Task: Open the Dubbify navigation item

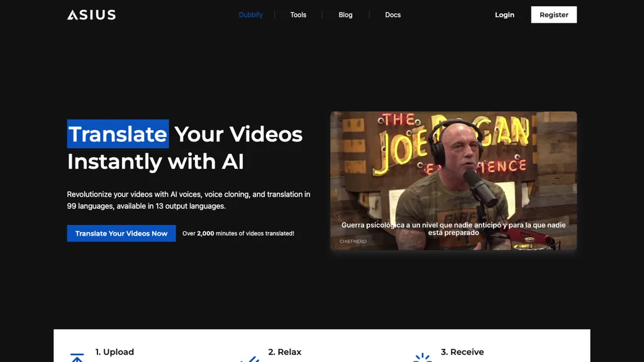Action: 250,14
